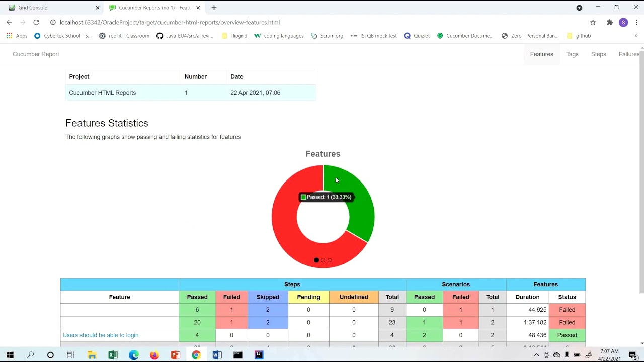Open Excel from the taskbar
The image size is (644, 362).
pos(113,355)
